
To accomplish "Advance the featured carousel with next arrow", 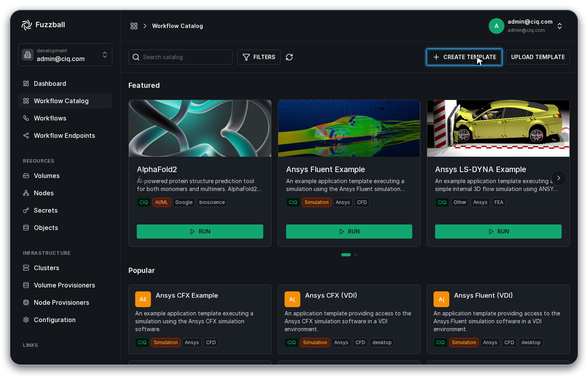I will (558, 178).
